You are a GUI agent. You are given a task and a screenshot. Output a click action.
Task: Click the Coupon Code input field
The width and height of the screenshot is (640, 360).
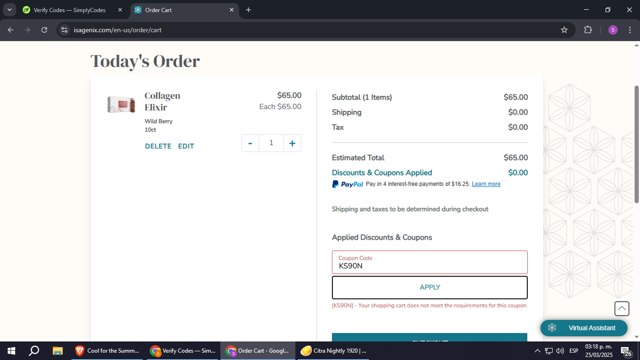point(429,262)
